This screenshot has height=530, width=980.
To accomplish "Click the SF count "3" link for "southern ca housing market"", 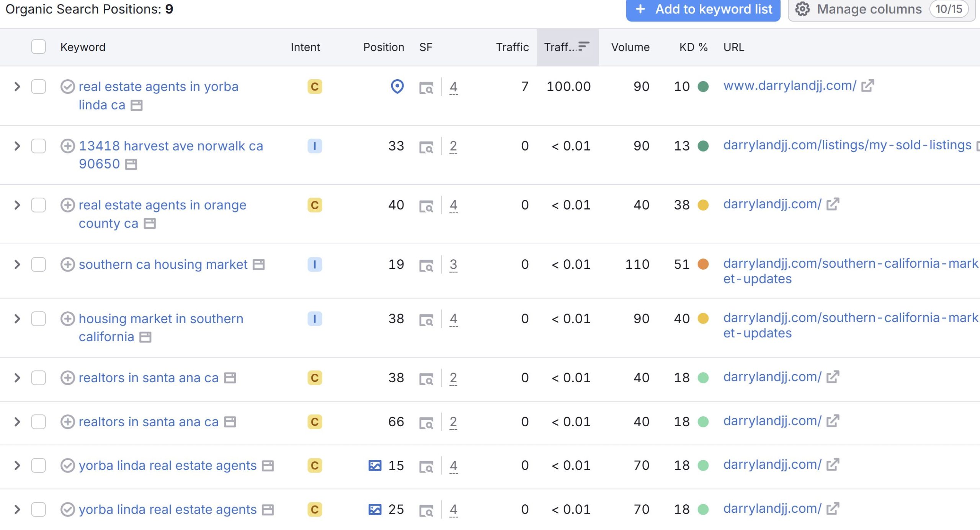I will [x=453, y=264].
